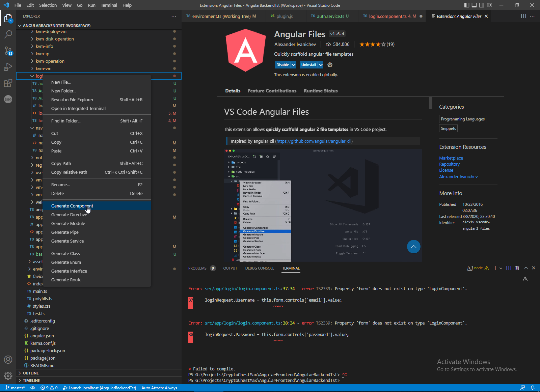Open the Search view in activity bar
This screenshot has height=392, width=540.
(x=8, y=34)
